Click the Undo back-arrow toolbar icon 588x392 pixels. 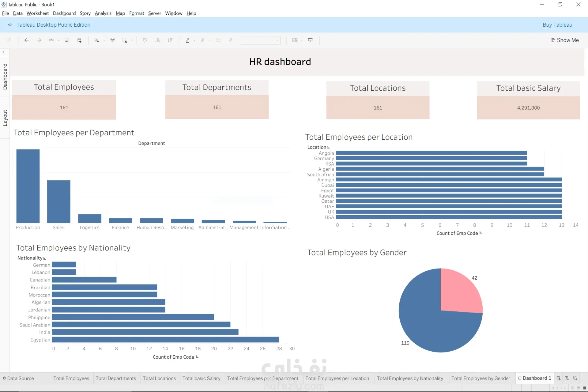(x=27, y=40)
